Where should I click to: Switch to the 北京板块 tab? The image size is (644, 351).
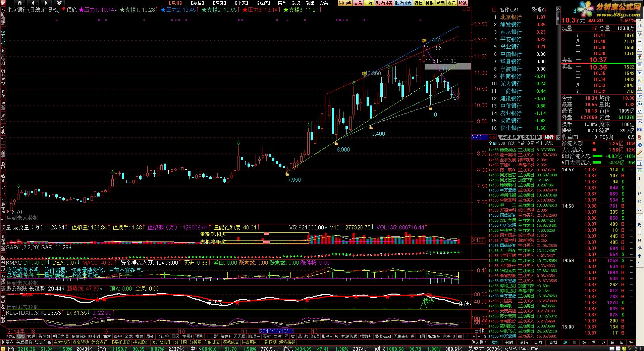pyautogui.click(x=531, y=137)
